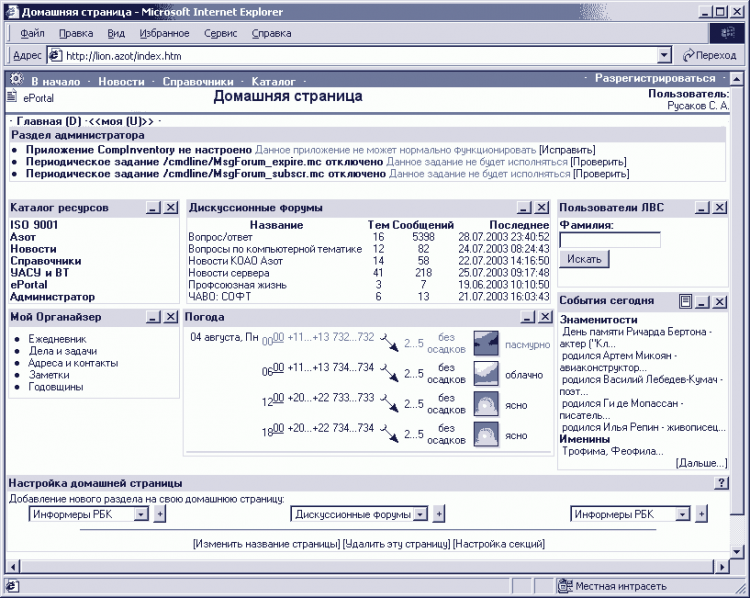750x598 pixels.
Task: Close the Дискуссионные форумы panel
Action: pyautogui.click(x=541, y=208)
